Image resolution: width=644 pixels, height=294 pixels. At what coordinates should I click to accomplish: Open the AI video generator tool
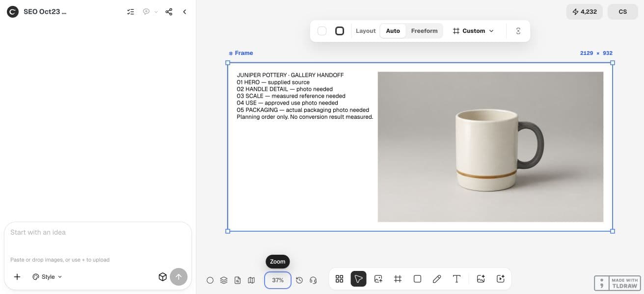501,279
